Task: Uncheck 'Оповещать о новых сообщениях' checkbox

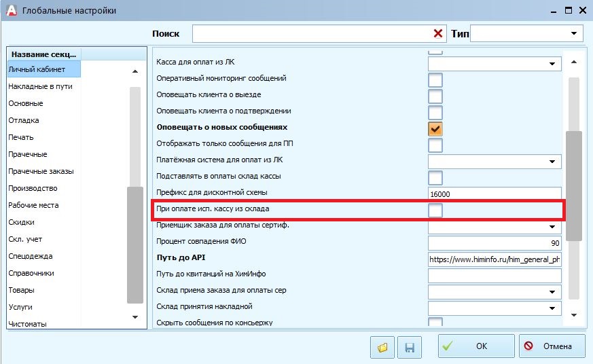Action: pyautogui.click(x=435, y=129)
